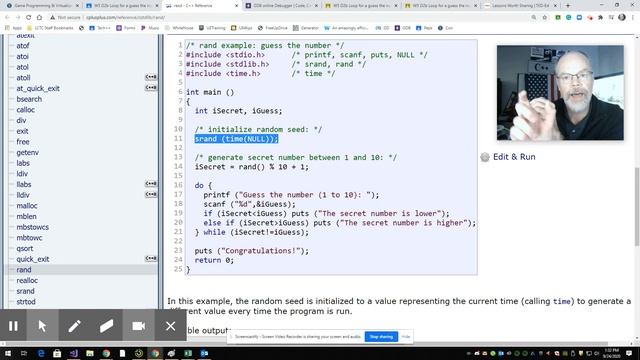The height and width of the screenshot is (360, 640).
Task: Close the recorder toolbar with the X
Action: tap(171, 326)
